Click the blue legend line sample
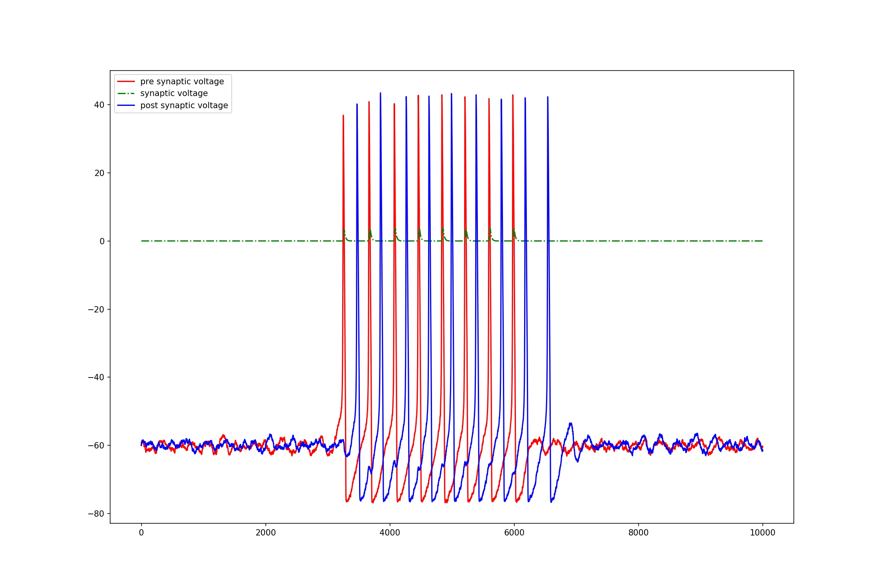The height and width of the screenshot is (588, 882). (126, 105)
